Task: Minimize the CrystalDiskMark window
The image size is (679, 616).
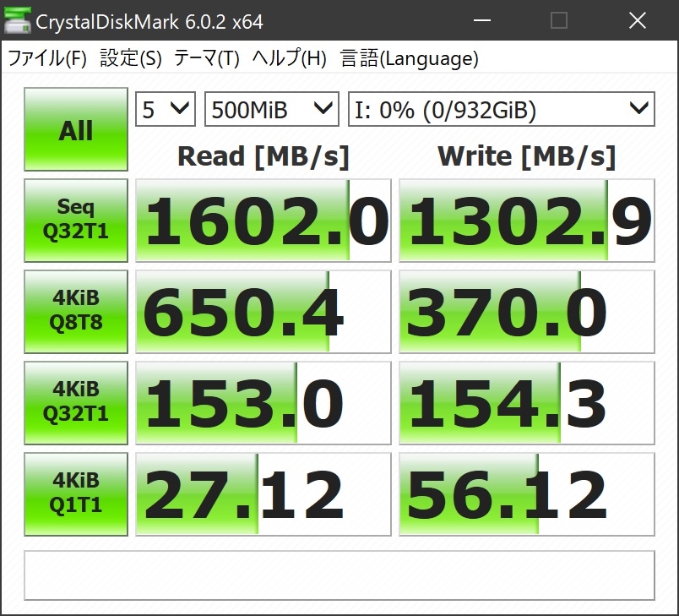Action: (x=481, y=20)
